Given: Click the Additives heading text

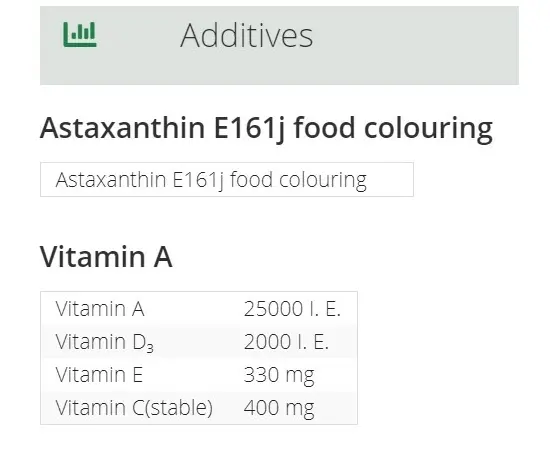Looking at the screenshot, I should click(x=247, y=35).
